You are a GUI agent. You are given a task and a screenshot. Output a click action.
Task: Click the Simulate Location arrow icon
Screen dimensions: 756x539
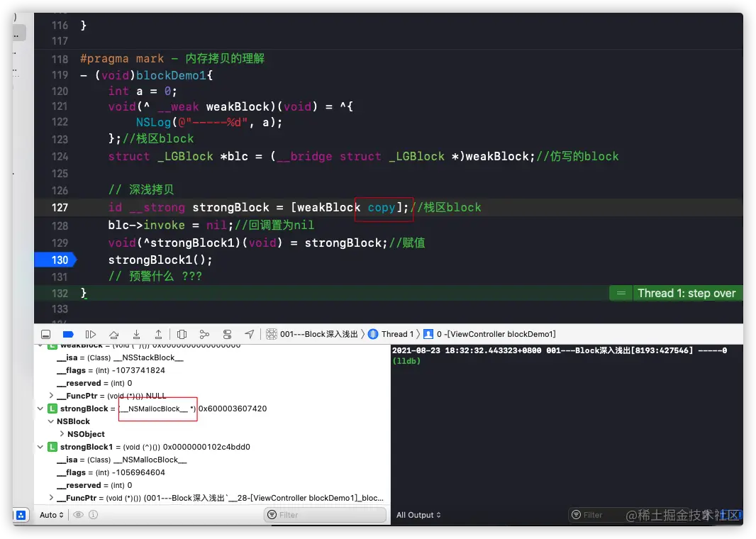pyautogui.click(x=249, y=334)
